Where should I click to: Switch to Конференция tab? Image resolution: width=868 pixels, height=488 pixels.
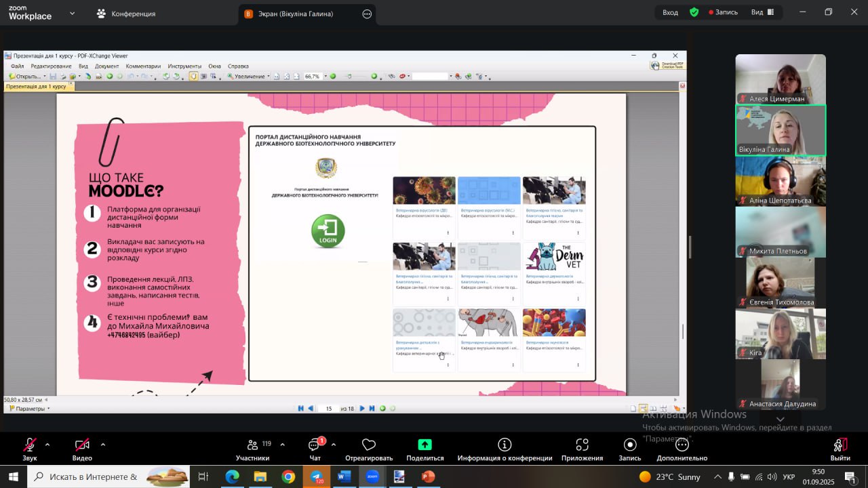tap(126, 14)
